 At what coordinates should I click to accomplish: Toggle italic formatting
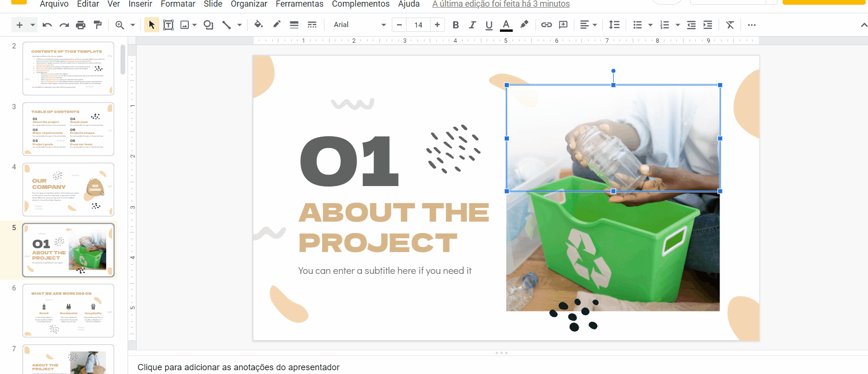pos(472,25)
